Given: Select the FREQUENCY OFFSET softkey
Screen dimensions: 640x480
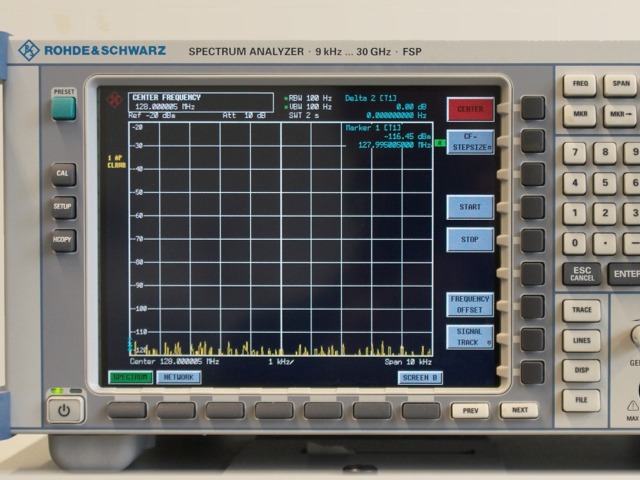Looking at the screenshot, I should click(x=469, y=304).
